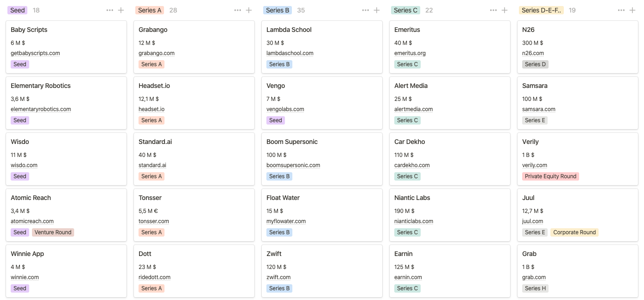Open the Seed column options menu
This screenshot has height=300, width=644.
[x=110, y=10]
